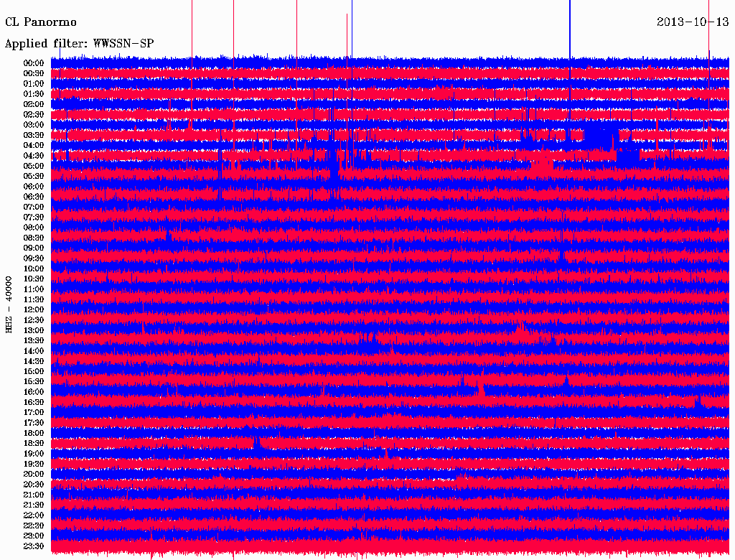Click the 'HHZ - 40000' axis label
735x560 pixels.
(9, 305)
